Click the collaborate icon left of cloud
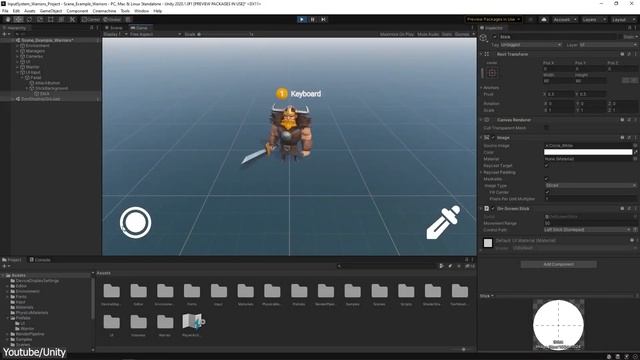640x360 pixels. click(x=531, y=20)
